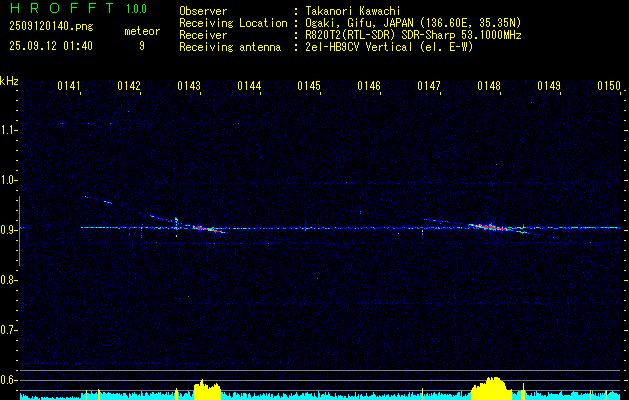Click the 0.9 kHz axis label

tap(7, 230)
